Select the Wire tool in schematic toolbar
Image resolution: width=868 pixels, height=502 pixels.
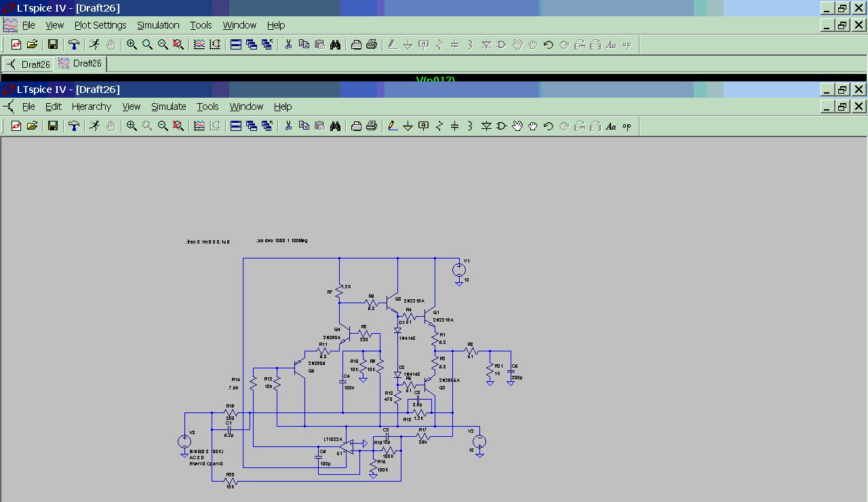(x=392, y=126)
